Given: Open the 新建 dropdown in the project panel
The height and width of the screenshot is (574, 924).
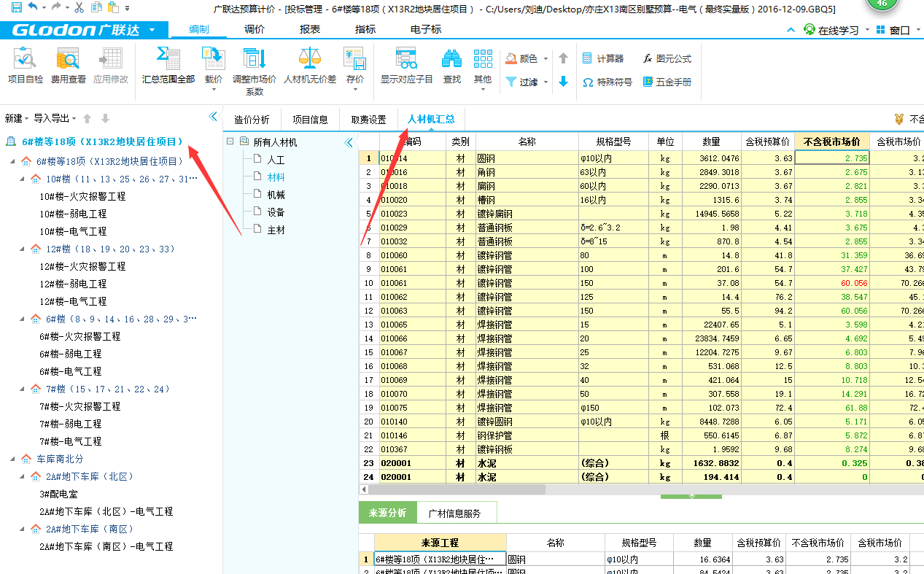Looking at the screenshot, I should point(16,118).
